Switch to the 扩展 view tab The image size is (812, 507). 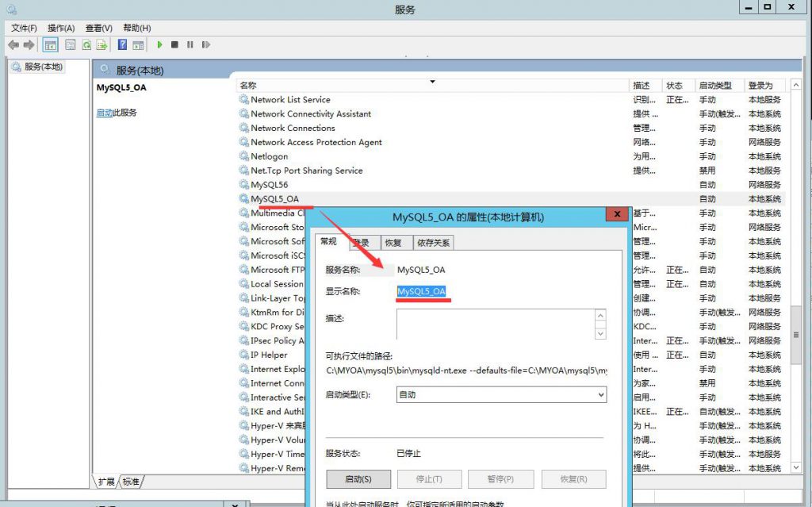[x=106, y=482]
